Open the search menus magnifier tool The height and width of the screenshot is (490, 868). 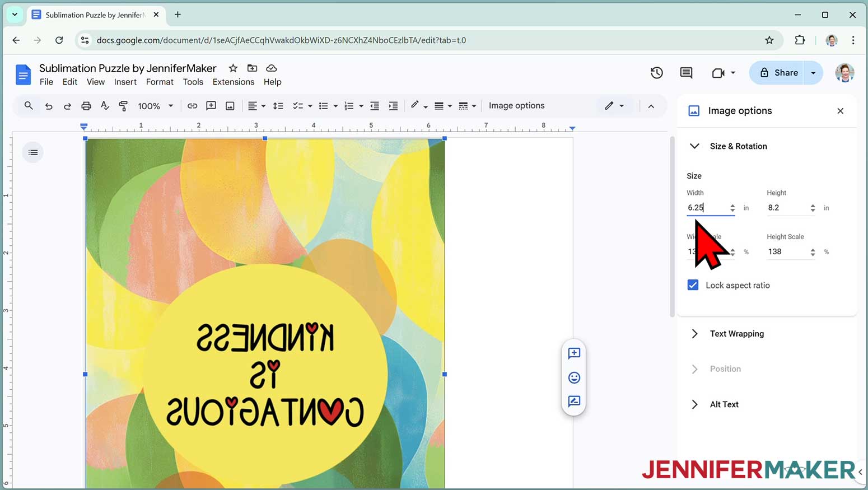(29, 106)
